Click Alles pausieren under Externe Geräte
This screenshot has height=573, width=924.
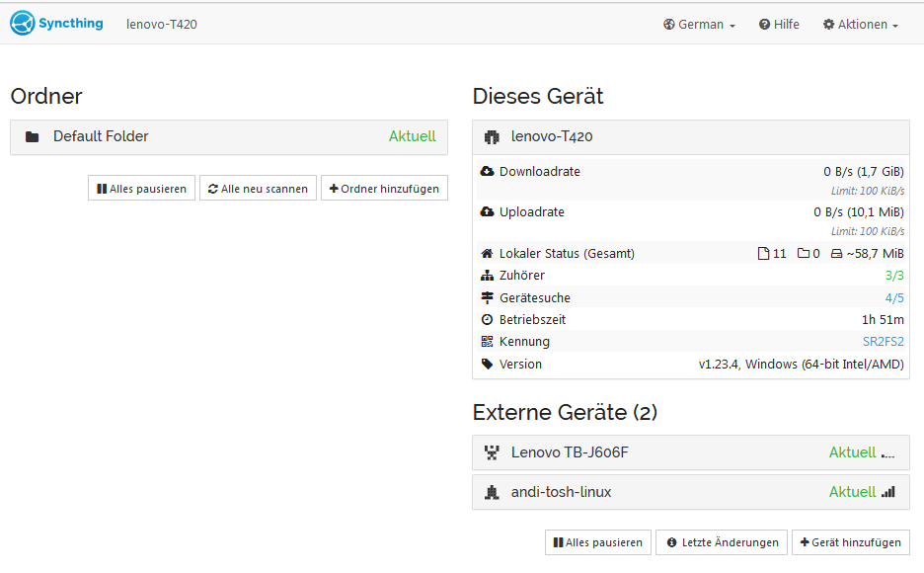(x=598, y=542)
